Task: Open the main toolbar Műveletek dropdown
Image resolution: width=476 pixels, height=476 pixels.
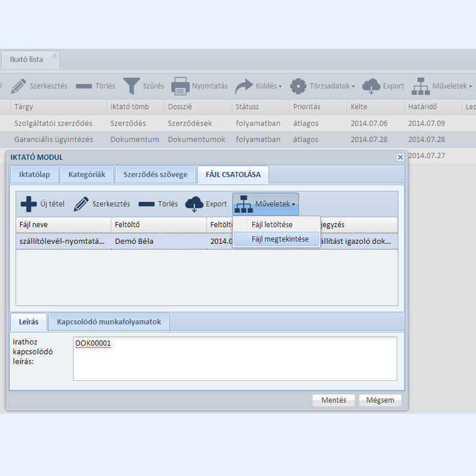Action: (x=444, y=86)
